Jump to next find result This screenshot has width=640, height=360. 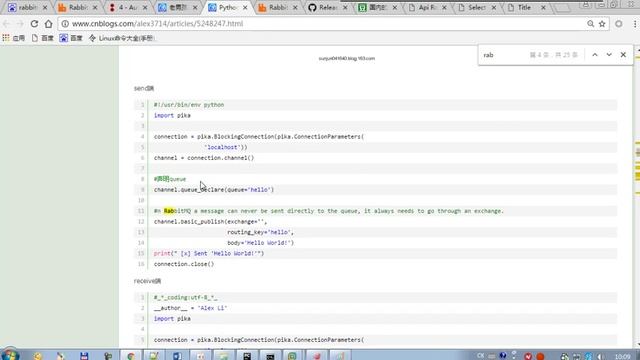[x=609, y=55]
